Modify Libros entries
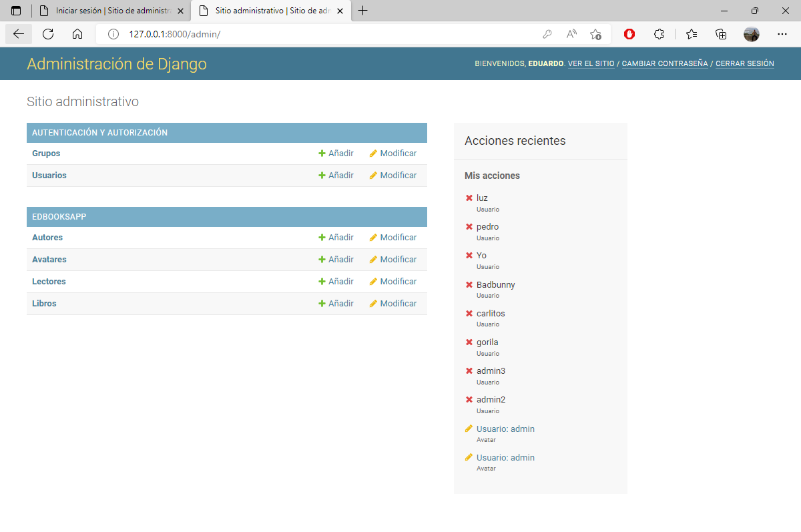Screen dimensions: 801x532 click(x=393, y=304)
